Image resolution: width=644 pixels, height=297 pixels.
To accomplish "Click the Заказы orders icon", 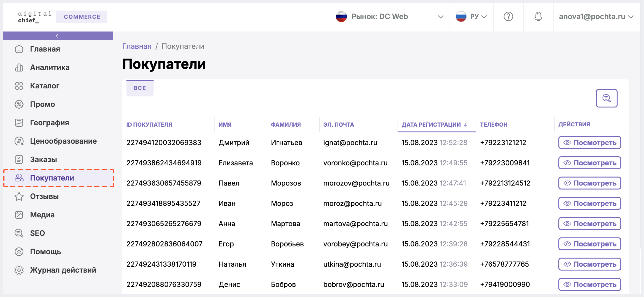I will tap(19, 159).
